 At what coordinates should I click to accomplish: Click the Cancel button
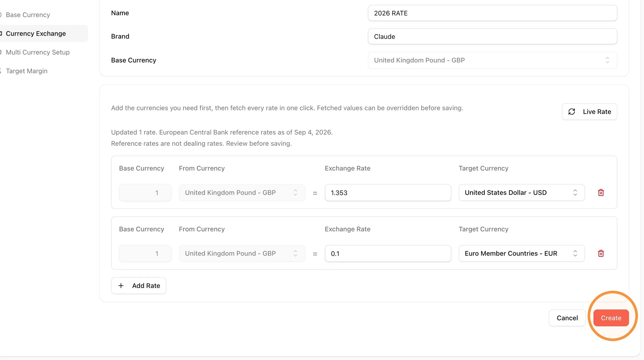(567, 318)
